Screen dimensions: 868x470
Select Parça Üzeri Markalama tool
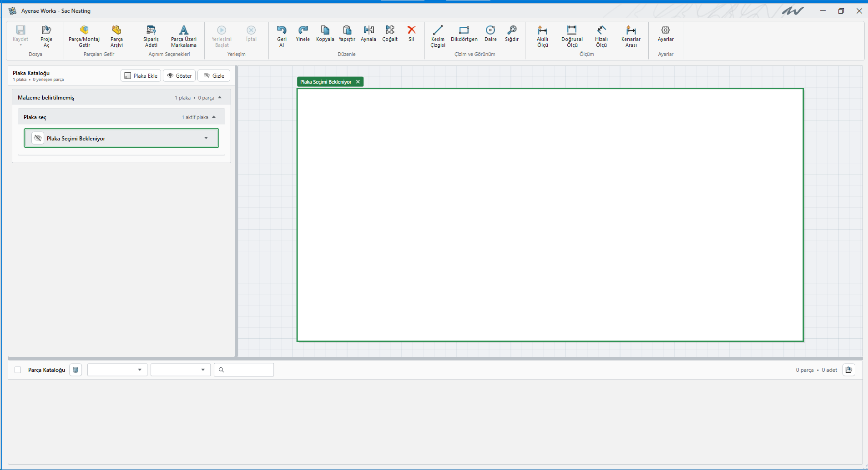click(x=184, y=36)
